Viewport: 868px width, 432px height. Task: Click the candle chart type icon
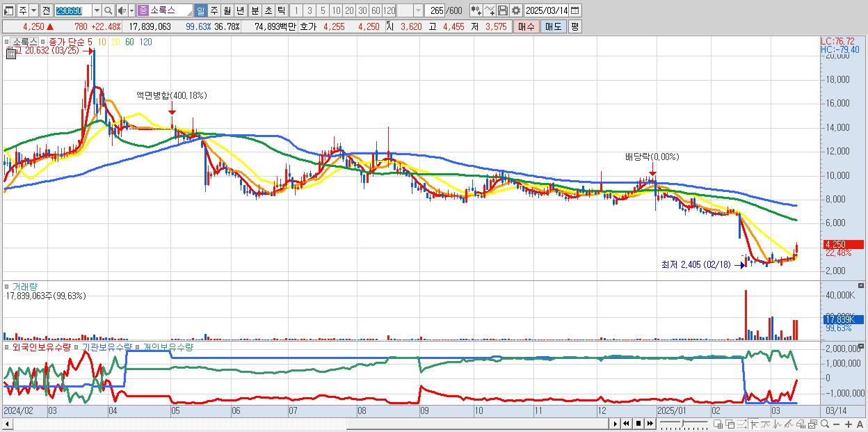476,10
